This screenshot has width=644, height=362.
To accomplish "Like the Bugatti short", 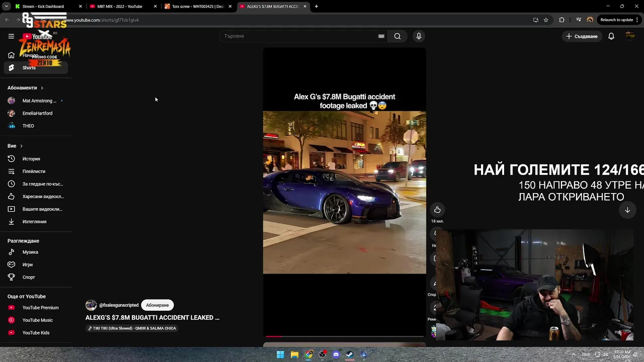I will (437, 210).
